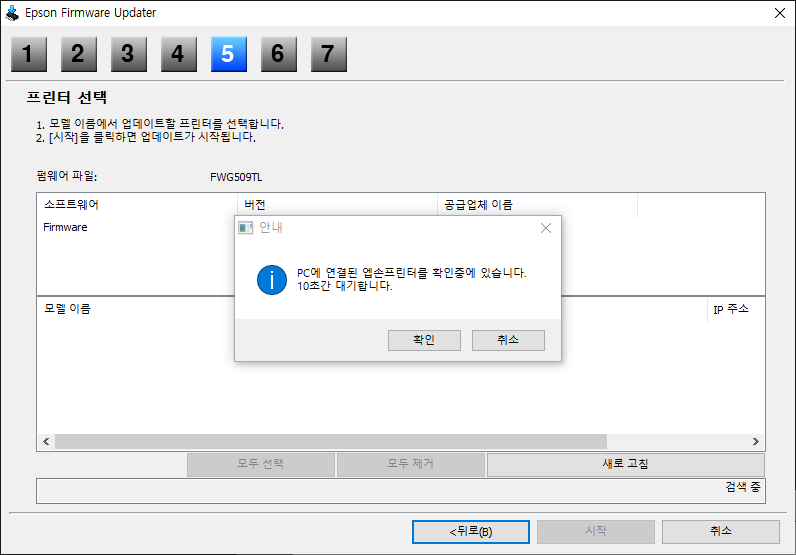Image resolution: width=796 pixels, height=555 pixels.
Task: Click the 모델 이름 column header
Action: click(x=67, y=309)
